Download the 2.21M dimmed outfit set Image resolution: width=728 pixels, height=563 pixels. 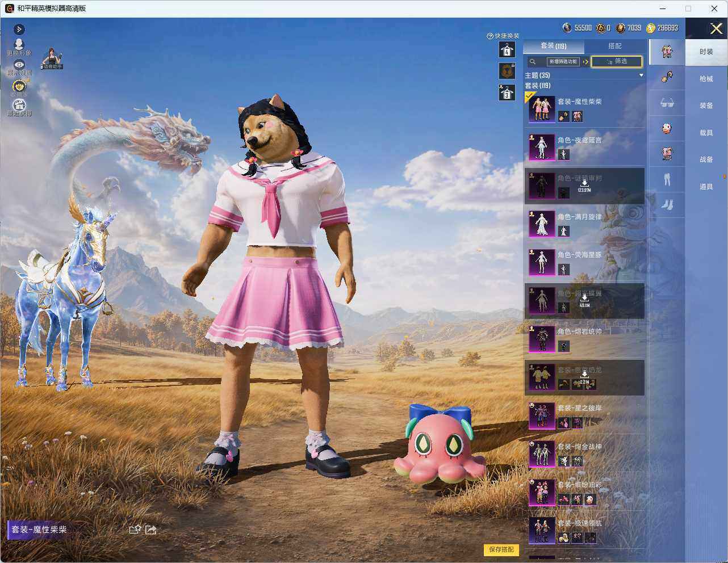pos(584,377)
